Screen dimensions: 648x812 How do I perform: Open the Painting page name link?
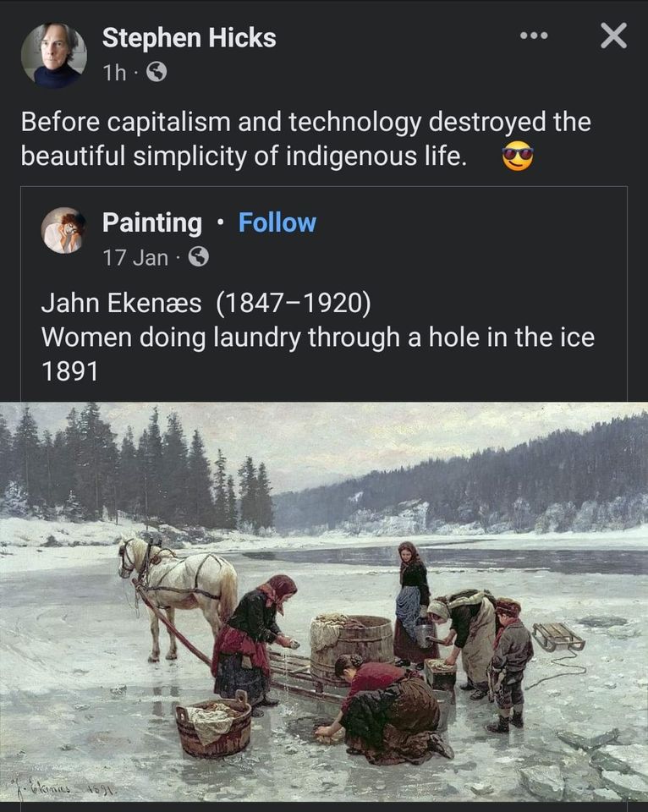tap(152, 222)
